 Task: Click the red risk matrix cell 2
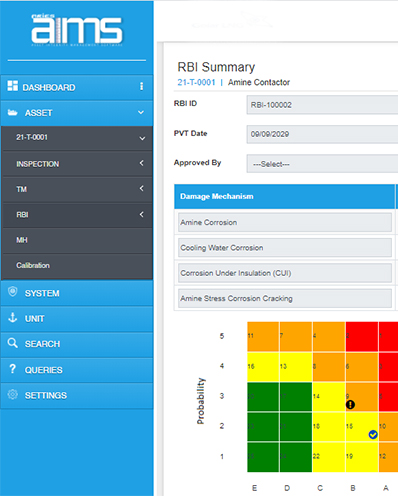(x=362, y=336)
